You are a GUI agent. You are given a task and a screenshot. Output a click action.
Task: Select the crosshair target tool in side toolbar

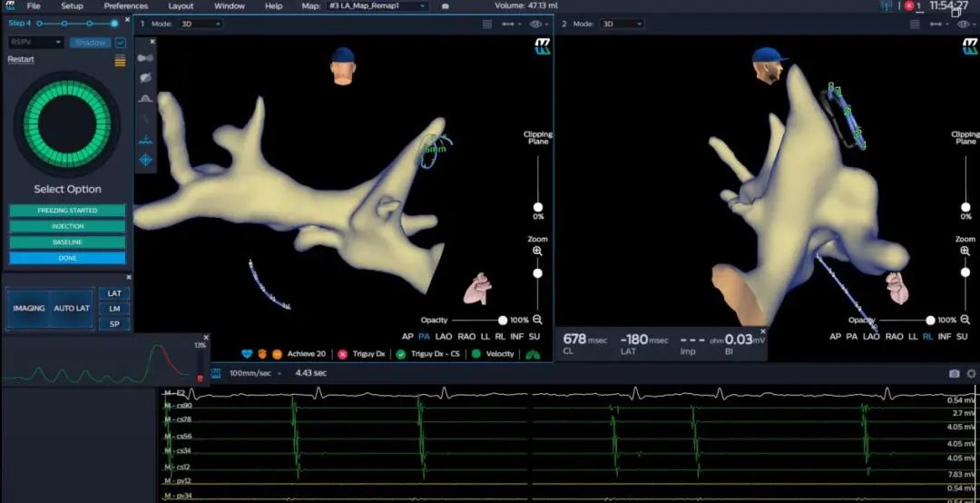tap(145, 160)
